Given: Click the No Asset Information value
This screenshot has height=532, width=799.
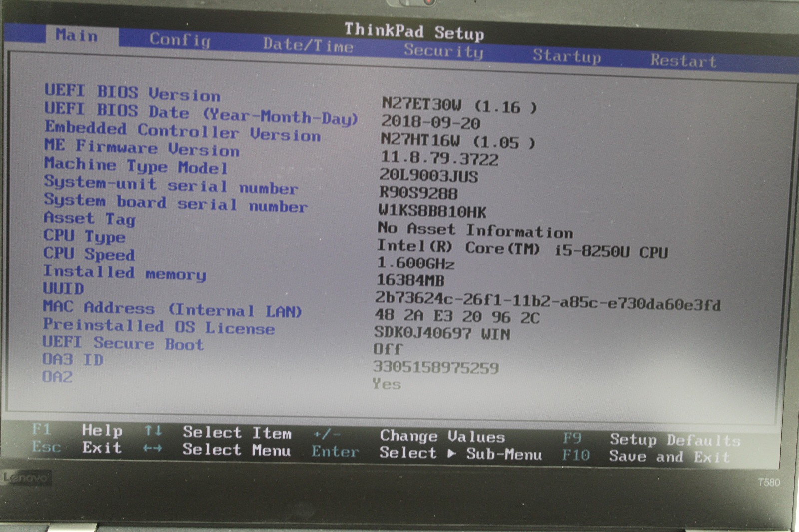Looking at the screenshot, I should tap(475, 230).
